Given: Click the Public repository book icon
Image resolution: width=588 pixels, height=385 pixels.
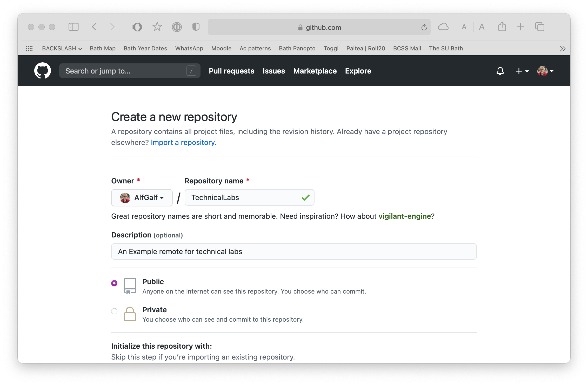Looking at the screenshot, I should [130, 286].
